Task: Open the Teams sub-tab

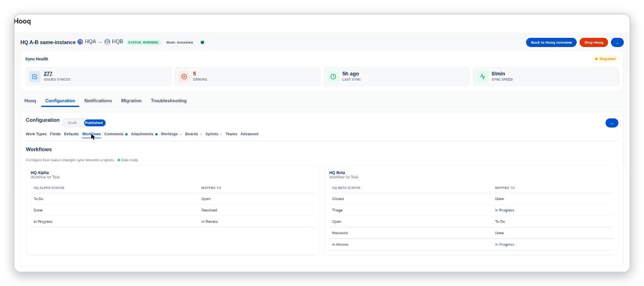Action: pos(231,134)
